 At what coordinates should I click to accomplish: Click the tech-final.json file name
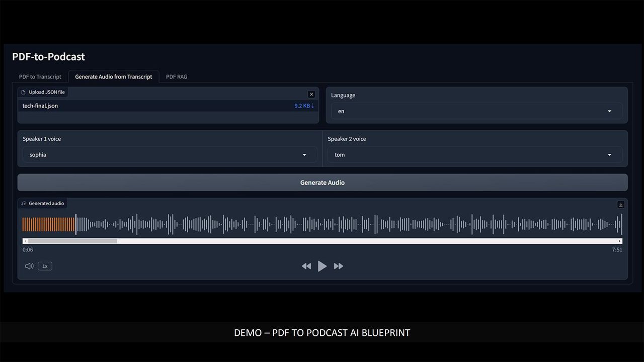(x=40, y=106)
